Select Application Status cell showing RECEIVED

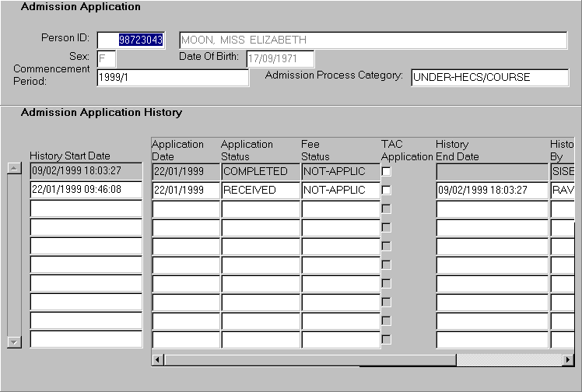point(260,190)
